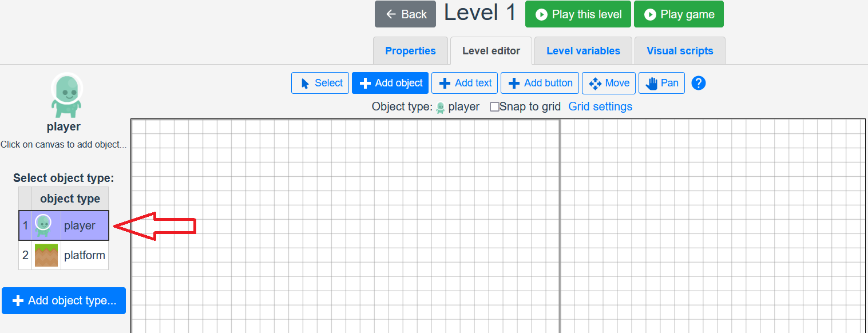Image resolution: width=868 pixels, height=333 pixels.
Task: Open the Visual scripts tab
Action: pyautogui.click(x=680, y=51)
